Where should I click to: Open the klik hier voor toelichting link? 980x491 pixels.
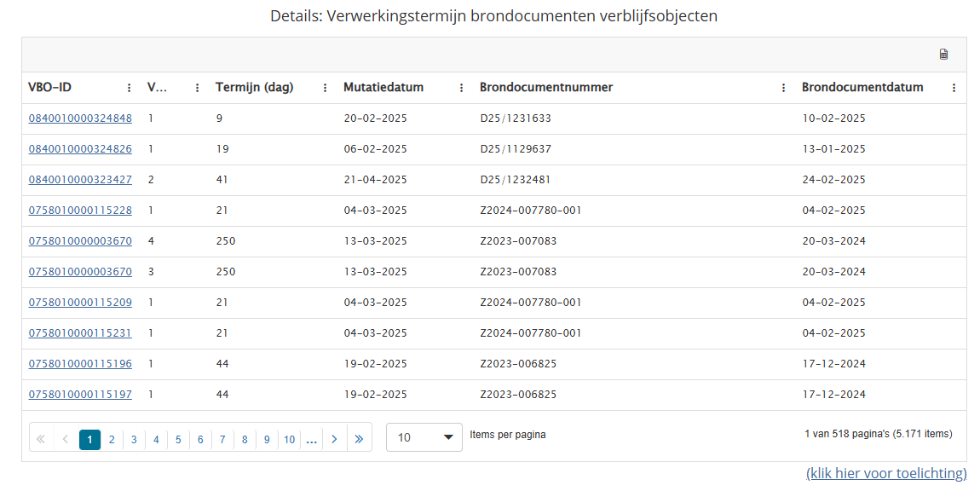coord(886,473)
